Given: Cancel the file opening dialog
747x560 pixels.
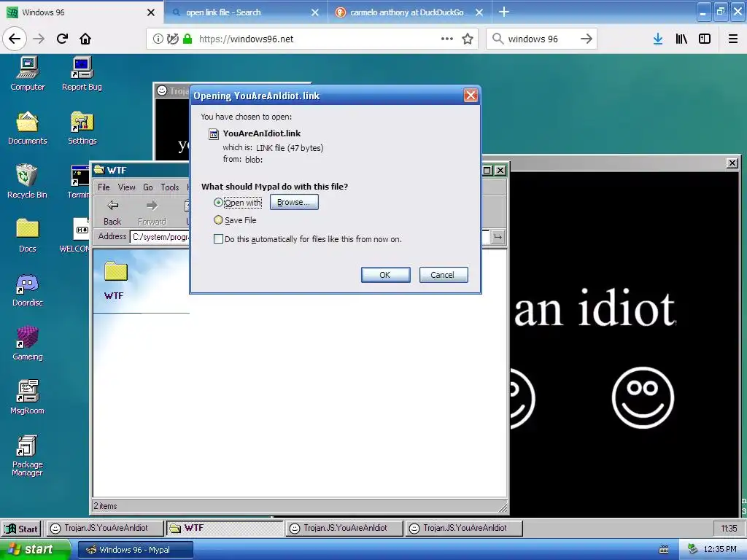Looking at the screenshot, I should [443, 275].
